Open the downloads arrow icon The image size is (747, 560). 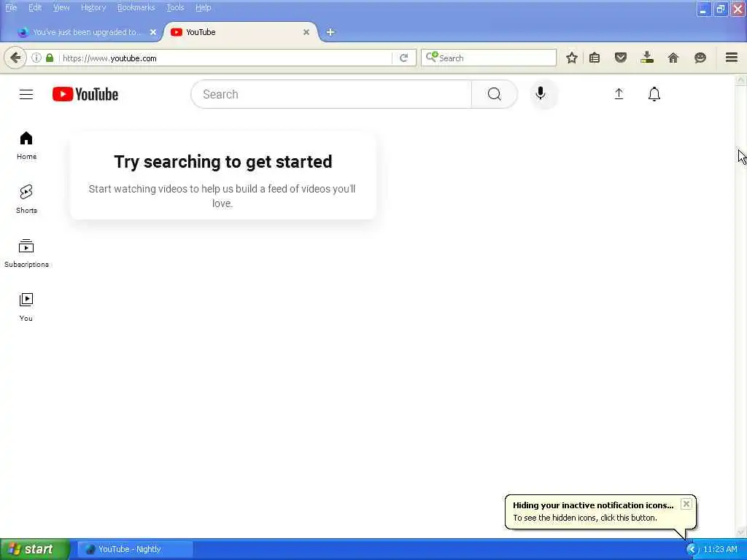click(x=647, y=58)
